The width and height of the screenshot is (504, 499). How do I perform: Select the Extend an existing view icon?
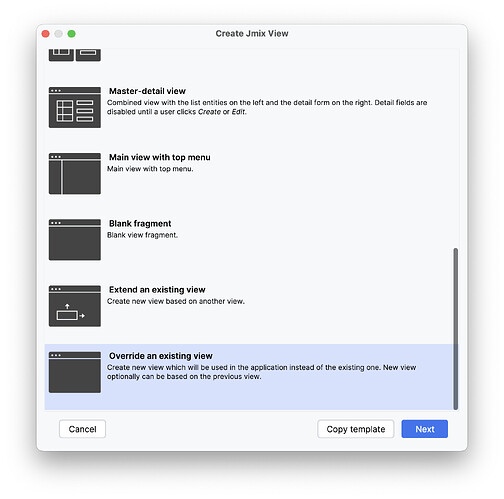click(75, 306)
